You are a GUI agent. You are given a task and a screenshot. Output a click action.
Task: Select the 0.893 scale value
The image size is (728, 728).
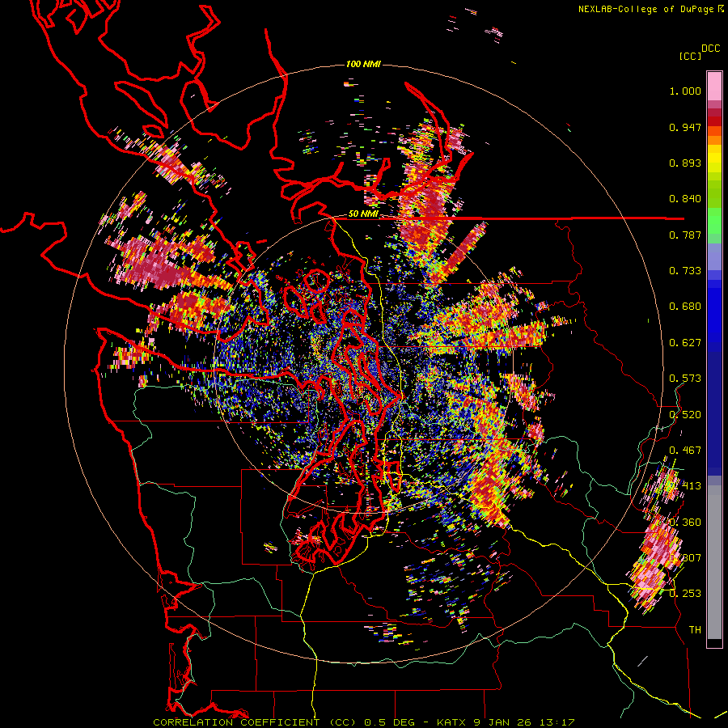[x=685, y=163]
